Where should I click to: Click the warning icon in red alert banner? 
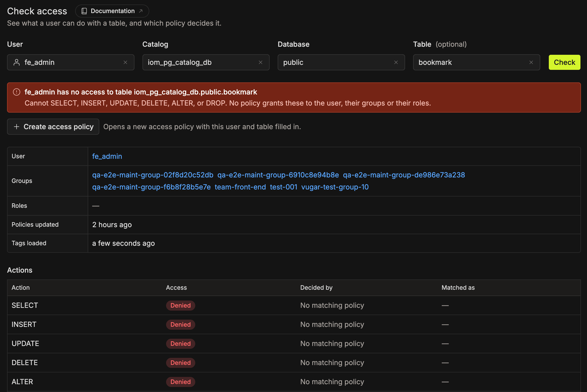[17, 92]
